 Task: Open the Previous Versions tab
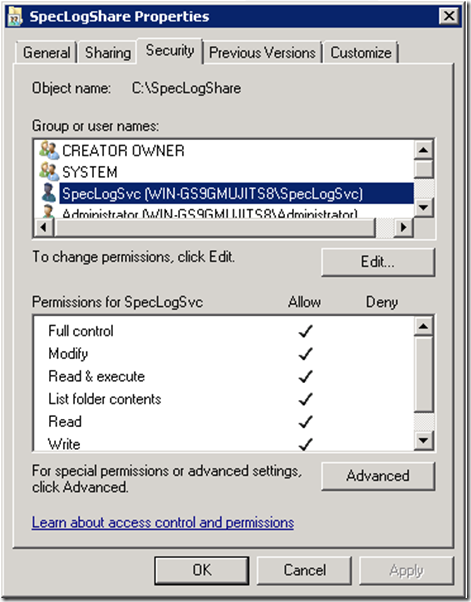tap(263, 53)
